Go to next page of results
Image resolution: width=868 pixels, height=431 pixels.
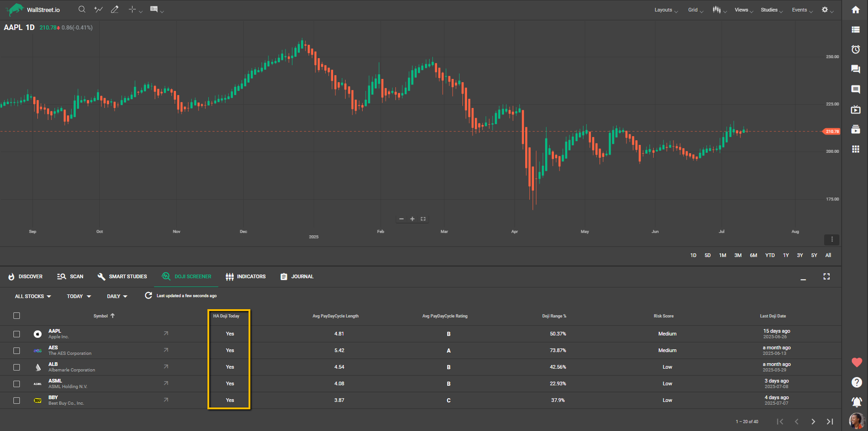click(x=813, y=421)
